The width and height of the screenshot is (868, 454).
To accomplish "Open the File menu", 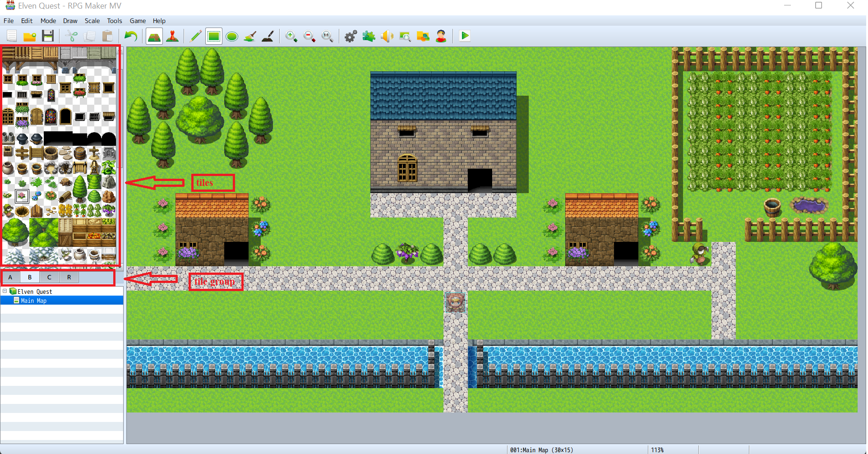I will pyautogui.click(x=9, y=21).
